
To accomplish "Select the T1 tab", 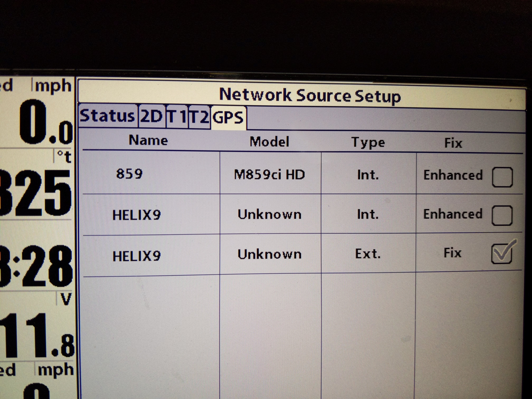I will click(x=177, y=117).
